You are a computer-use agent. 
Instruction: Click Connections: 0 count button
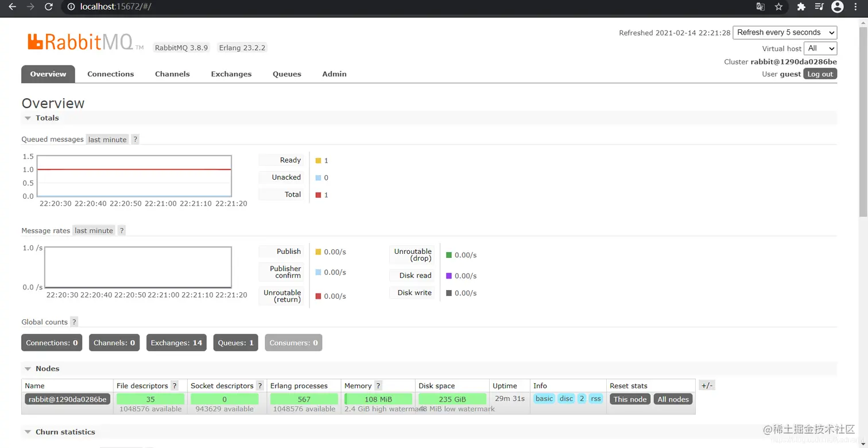tap(52, 343)
